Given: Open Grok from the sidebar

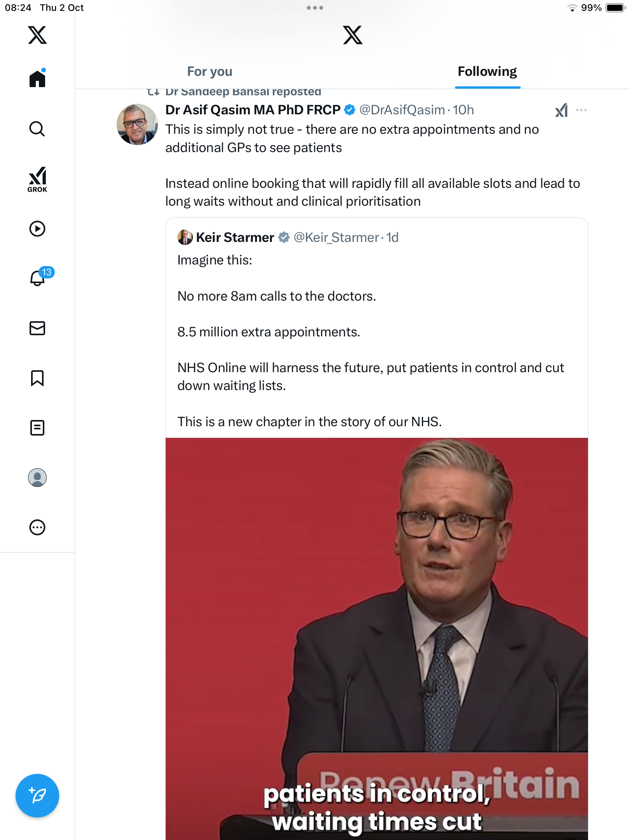Looking at the screenshot, I should click(x=37, y=179).
